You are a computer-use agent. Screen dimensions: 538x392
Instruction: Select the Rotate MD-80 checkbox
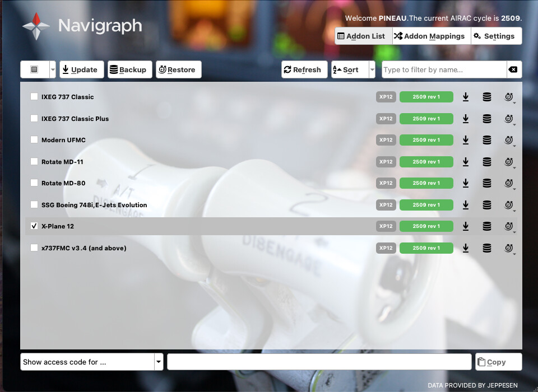34,183
